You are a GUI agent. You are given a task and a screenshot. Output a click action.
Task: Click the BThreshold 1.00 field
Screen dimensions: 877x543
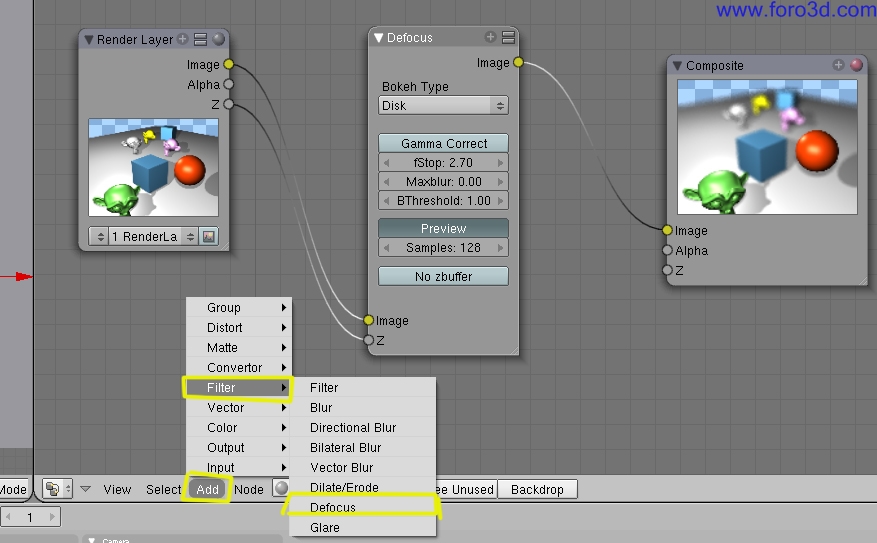(x=443, y=200)
